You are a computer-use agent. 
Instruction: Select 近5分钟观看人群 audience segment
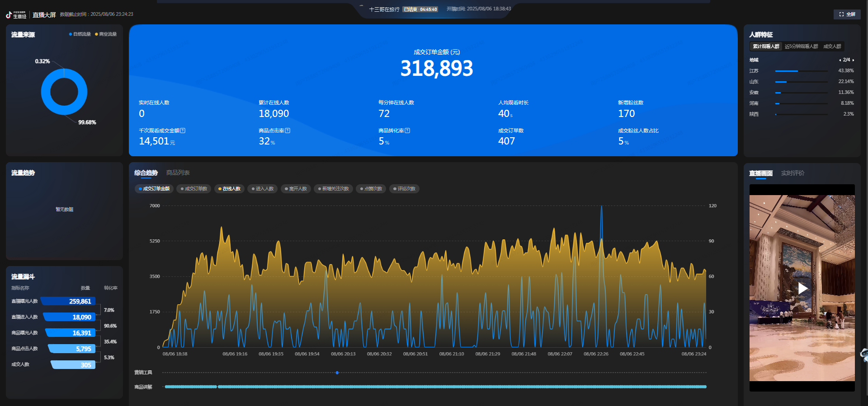(x=801, y=47)
